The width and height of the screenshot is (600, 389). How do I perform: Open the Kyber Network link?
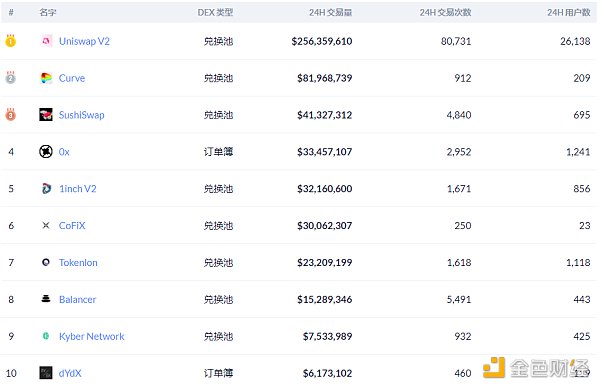[x=91, y=337]
